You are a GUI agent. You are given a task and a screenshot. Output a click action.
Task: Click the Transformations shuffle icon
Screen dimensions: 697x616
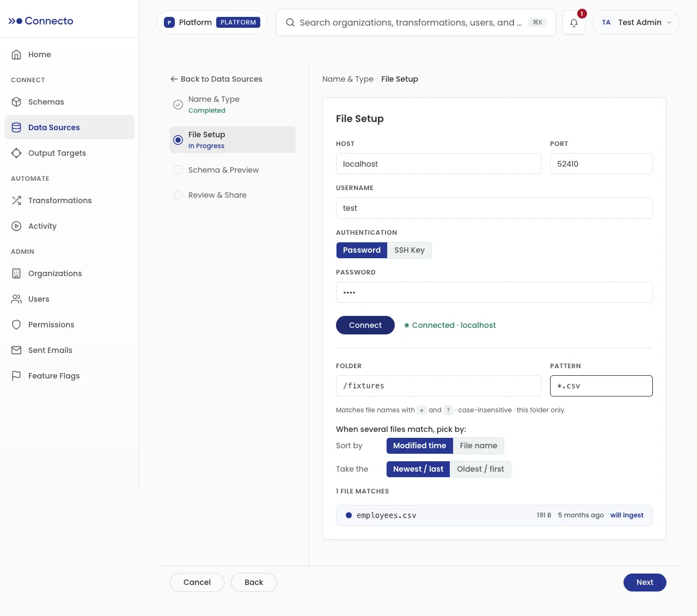click(16, 200)
